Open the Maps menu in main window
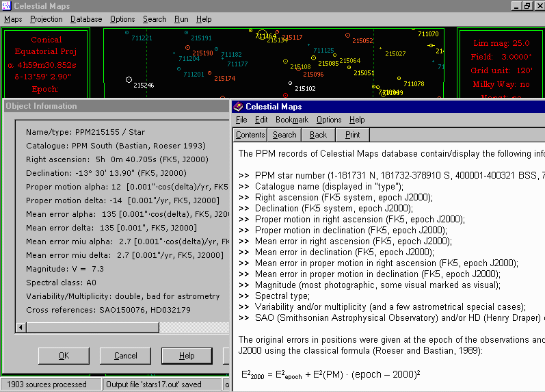 tap(13, 19)
